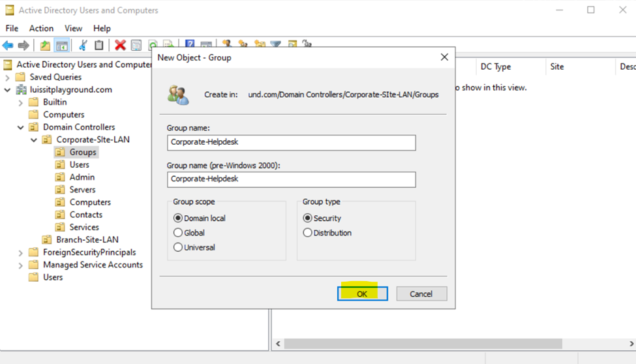Click the scrollbar left arrow

[x=278, y=344]
